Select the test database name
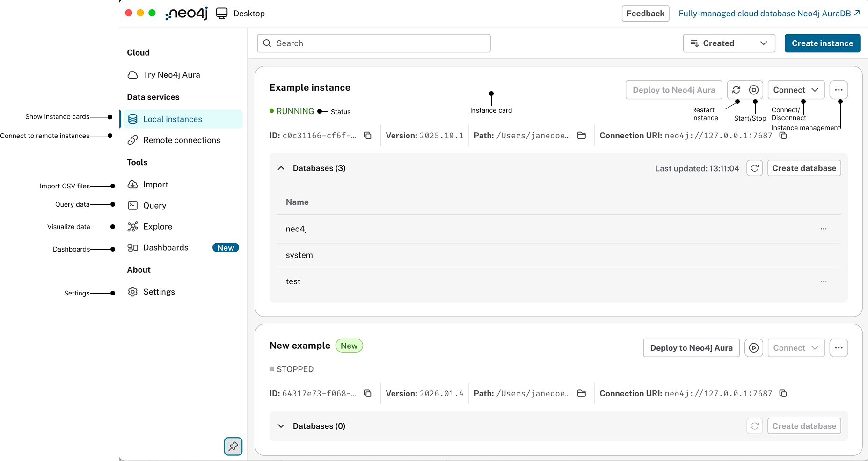Viewport: 868px width, 461px height. (293, 281)
